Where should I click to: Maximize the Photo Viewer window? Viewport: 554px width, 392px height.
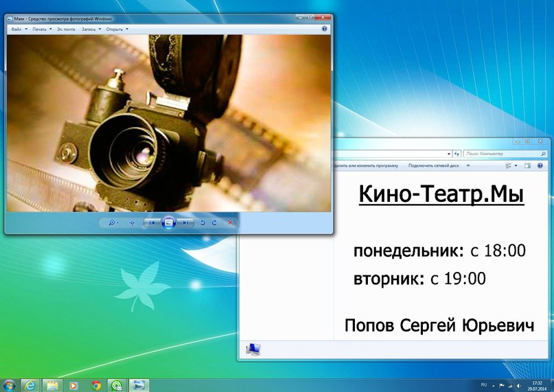pos(310,17)
